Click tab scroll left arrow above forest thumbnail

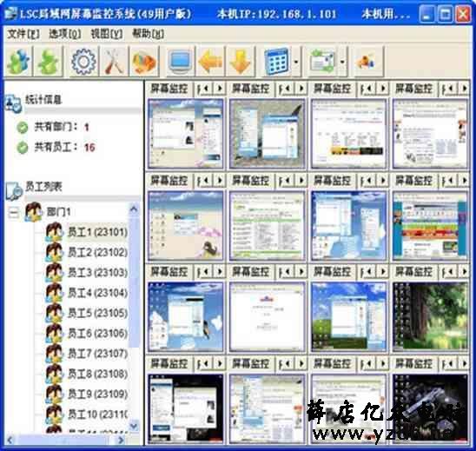pyautogui.click(x=451, y=272)
